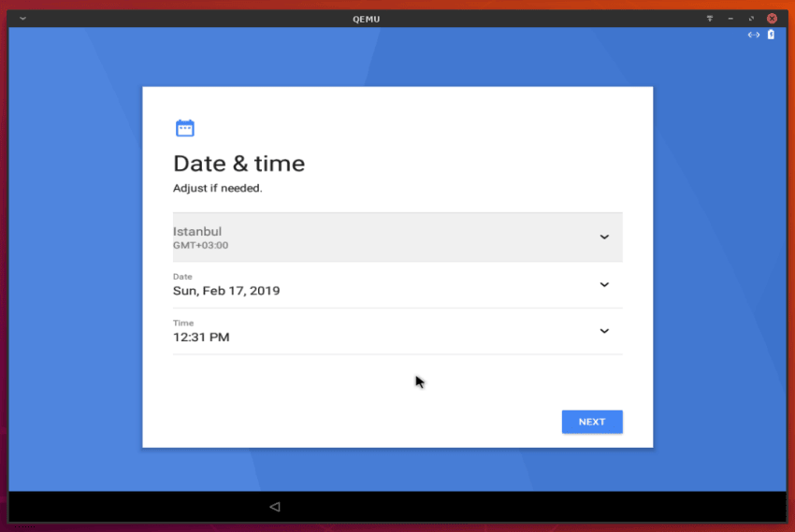This screenshot has height=532, width=795.
Task: Maximize the QEMU window
Action: (x=751, y=19)
